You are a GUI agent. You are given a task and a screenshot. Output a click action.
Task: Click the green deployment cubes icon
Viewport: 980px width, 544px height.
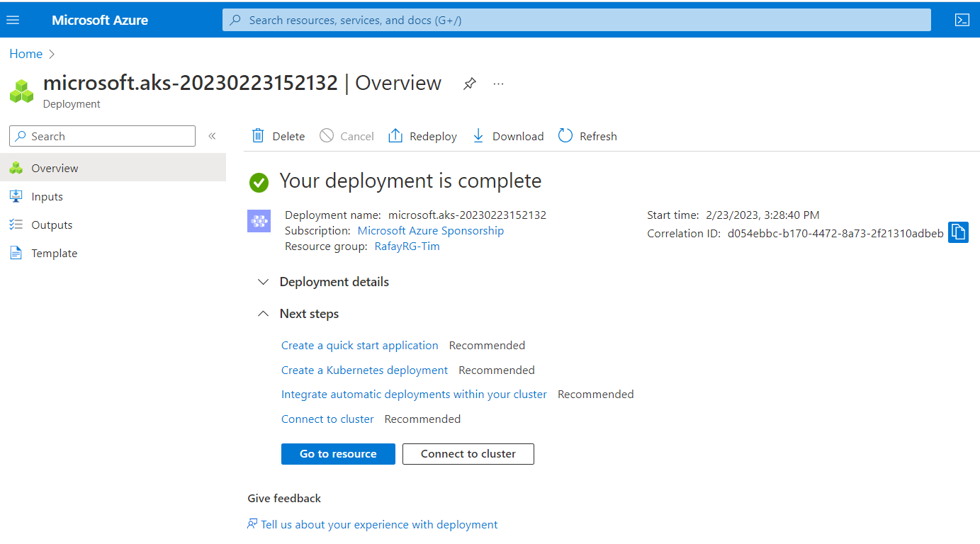21,91
